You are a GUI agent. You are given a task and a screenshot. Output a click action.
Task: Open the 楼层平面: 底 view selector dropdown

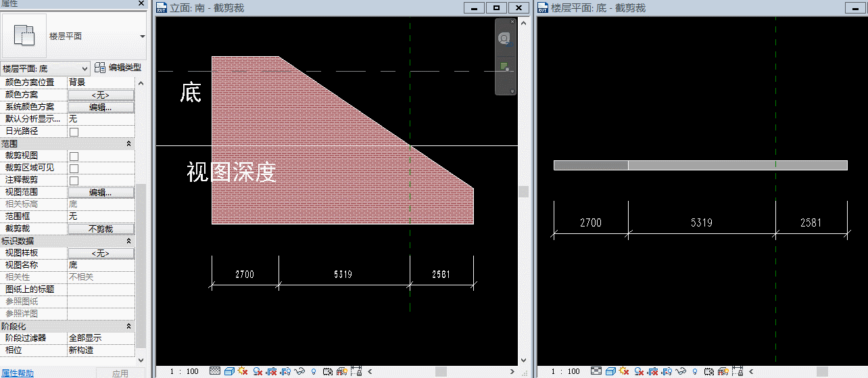click(45, 68)
